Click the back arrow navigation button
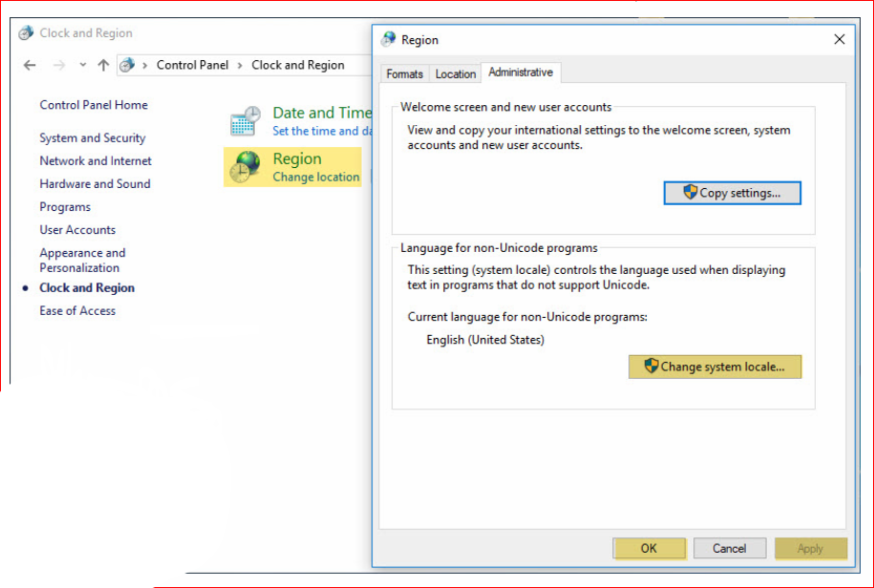This screenshot has width=874, height=588. click(30, 65)
